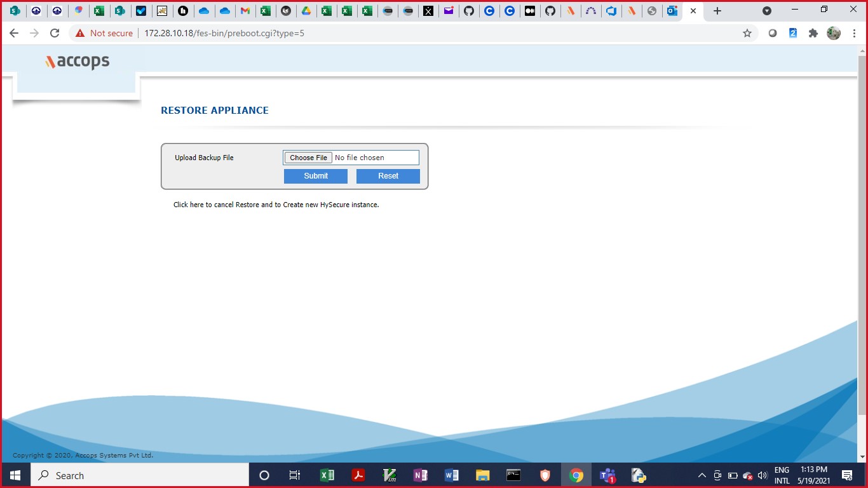Switch to the globe icon tab
The image size is (868, 488).
tap(652, 11)
